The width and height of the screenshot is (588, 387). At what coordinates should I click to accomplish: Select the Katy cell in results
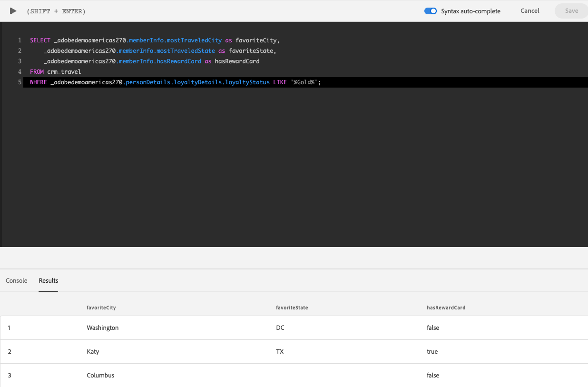(93, 351)
